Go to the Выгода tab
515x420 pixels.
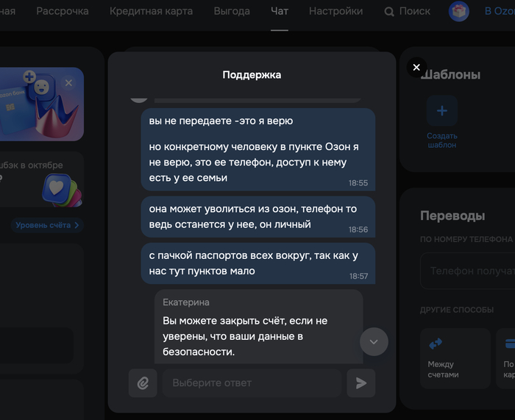click(x=232, y=12)
